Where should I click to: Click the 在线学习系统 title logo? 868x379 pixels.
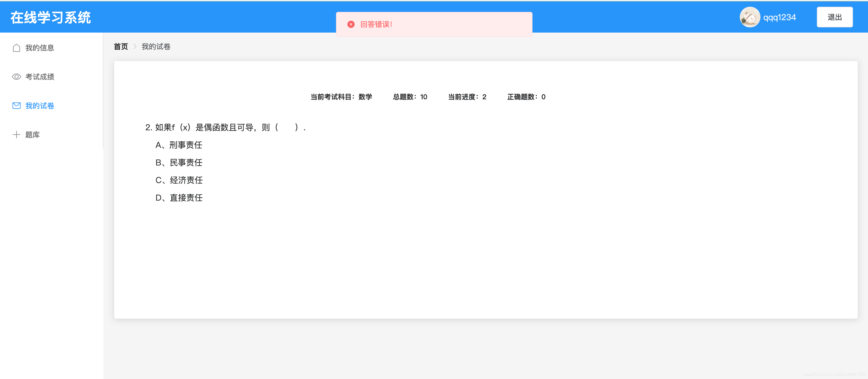tap(51, 18)
